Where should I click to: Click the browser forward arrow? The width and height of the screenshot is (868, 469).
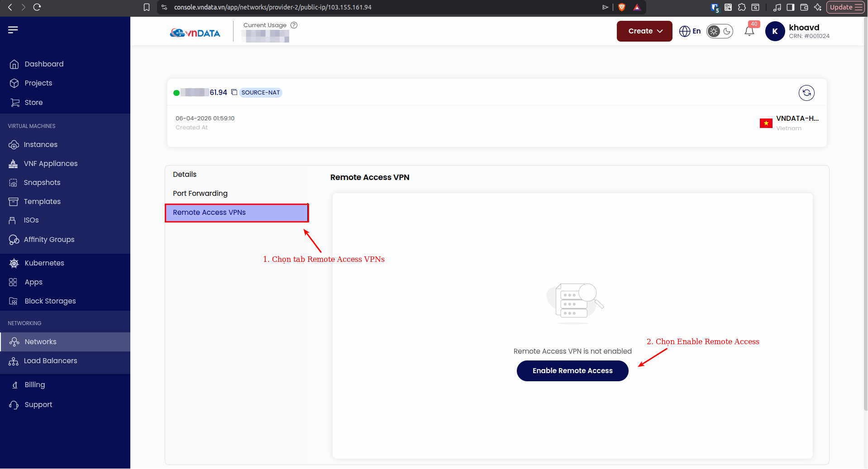(x=24, y=7)
